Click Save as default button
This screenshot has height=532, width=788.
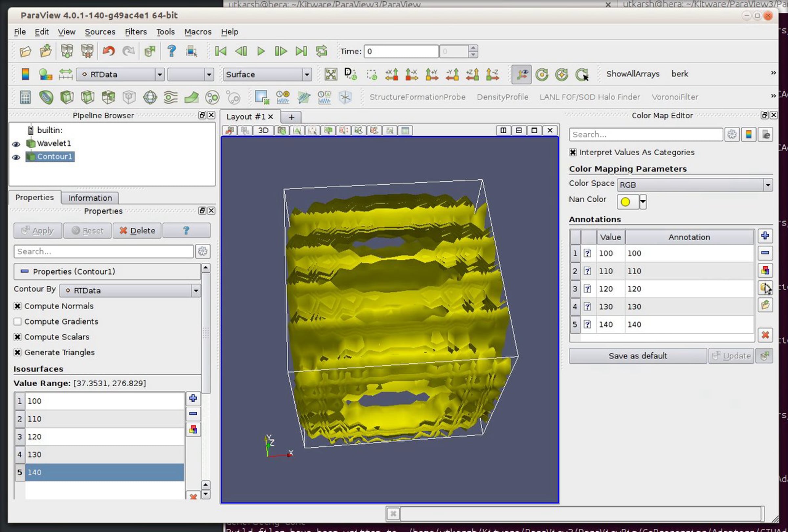[x=638, y=356]
